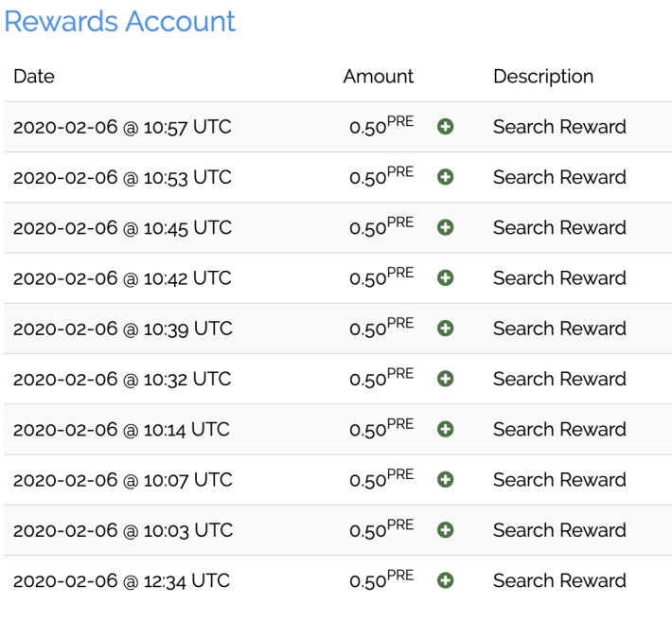Viewport: 672px width, 640px height.
Task: Click the green plus icon for 10:53 reward
Action: pyautogui.click(x=445, y=177)
